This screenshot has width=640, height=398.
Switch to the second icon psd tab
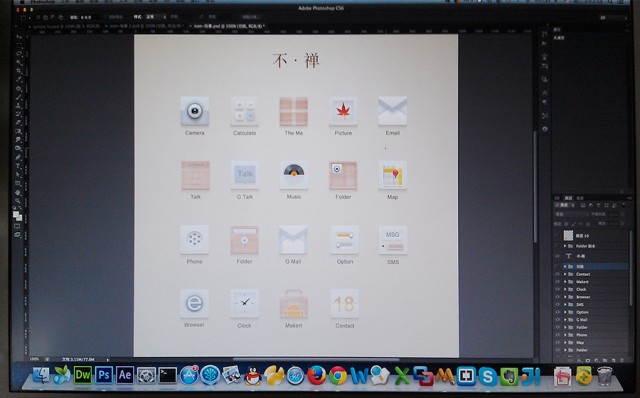[x=145, y=26]
